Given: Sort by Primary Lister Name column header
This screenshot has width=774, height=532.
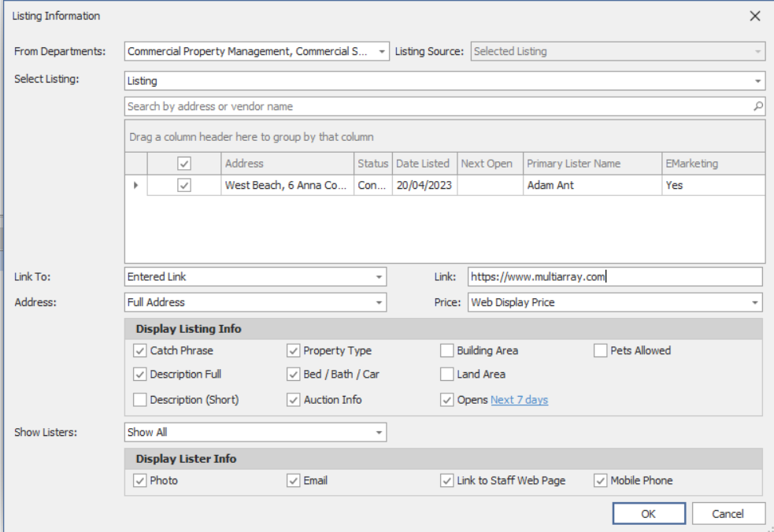Looking at the screenshot, I should [592, 164].
